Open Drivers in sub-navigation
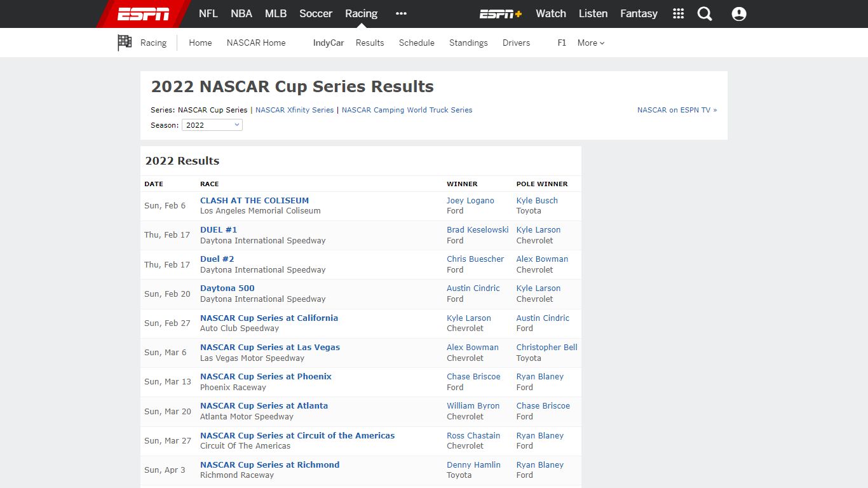This screenshot has height=488, width=868. [x=516, y=43]
